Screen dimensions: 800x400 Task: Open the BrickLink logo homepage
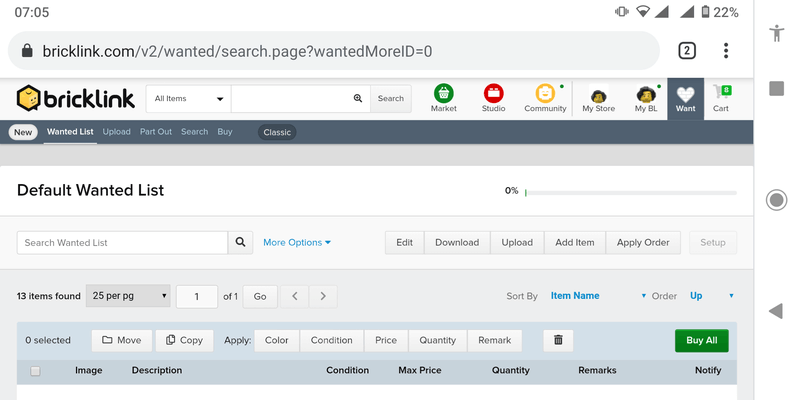pyautogui.click(x=76, y=98)
